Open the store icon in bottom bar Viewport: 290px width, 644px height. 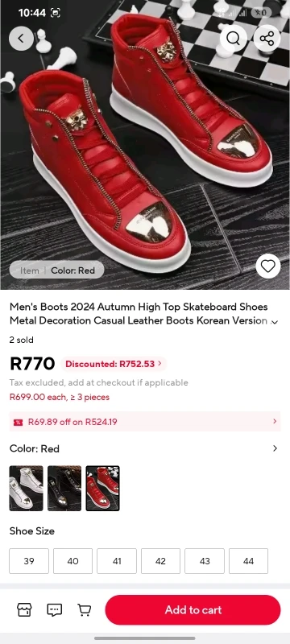(x=24, y=609)
